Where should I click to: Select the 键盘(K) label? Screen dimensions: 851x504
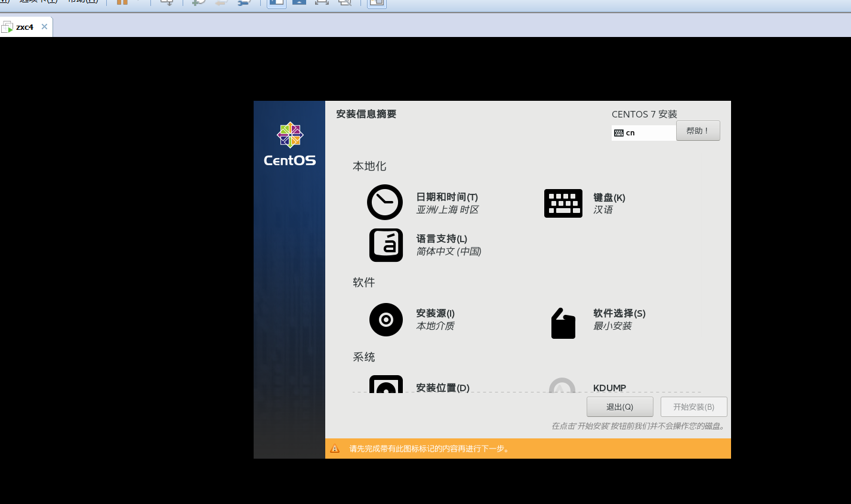coord(609,197)
